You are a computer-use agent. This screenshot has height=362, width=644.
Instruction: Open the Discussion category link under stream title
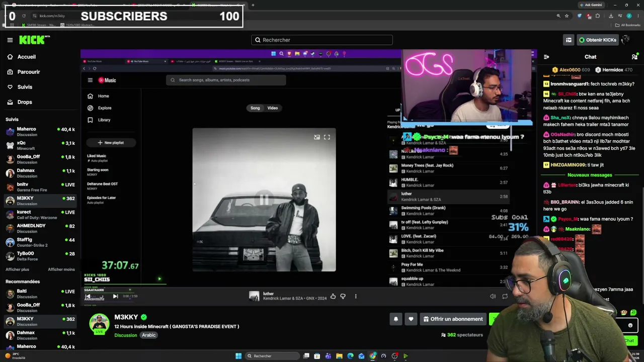[126, 335]
